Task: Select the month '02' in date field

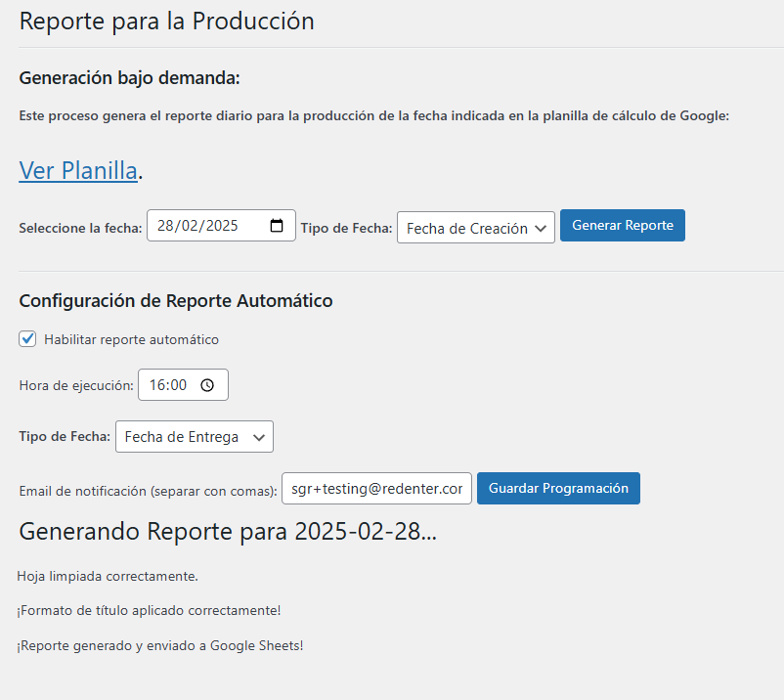Action: 189,226
